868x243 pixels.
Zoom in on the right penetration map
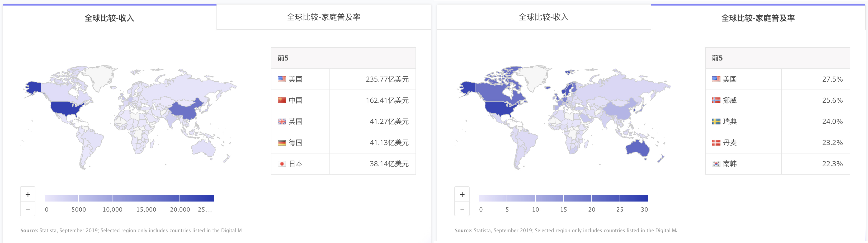462,194
